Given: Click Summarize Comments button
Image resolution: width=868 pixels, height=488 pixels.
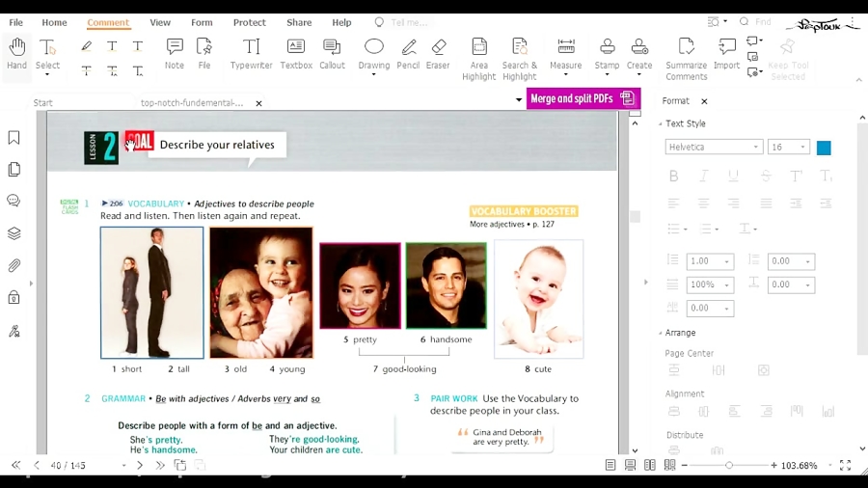Looking at the screenshot, I should click(686, 58).
